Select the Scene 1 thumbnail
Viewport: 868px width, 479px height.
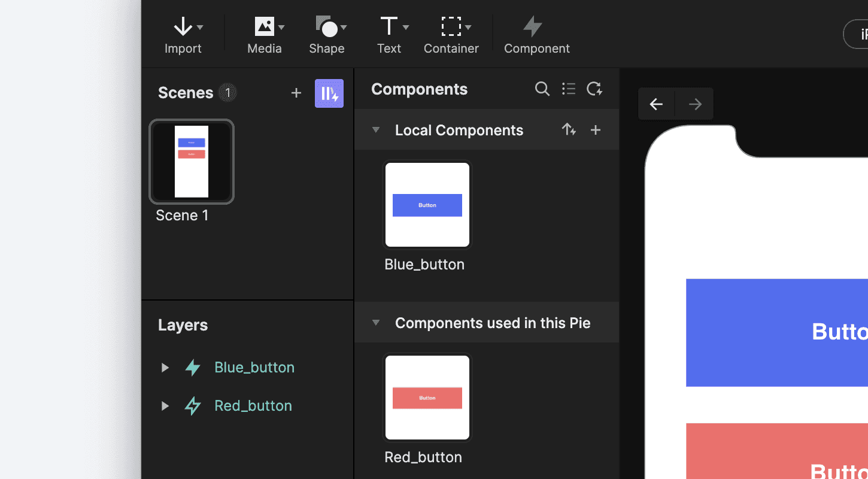(192, 162)
